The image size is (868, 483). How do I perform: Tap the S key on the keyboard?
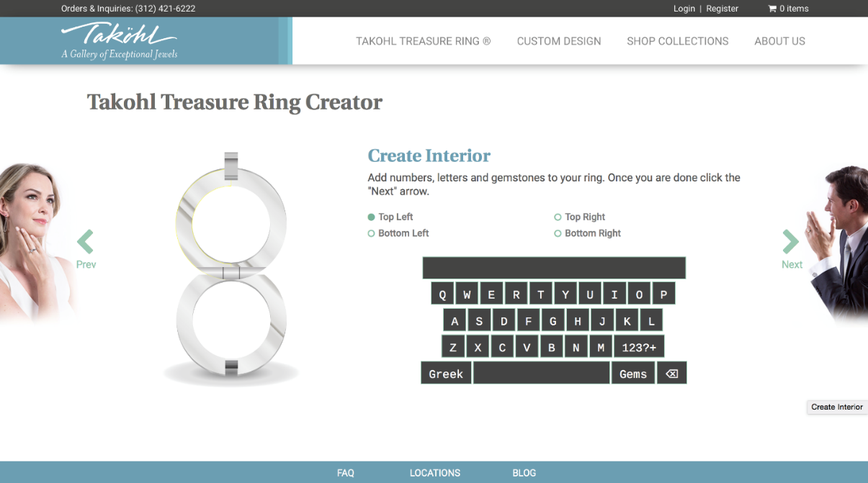coord(479,320)
